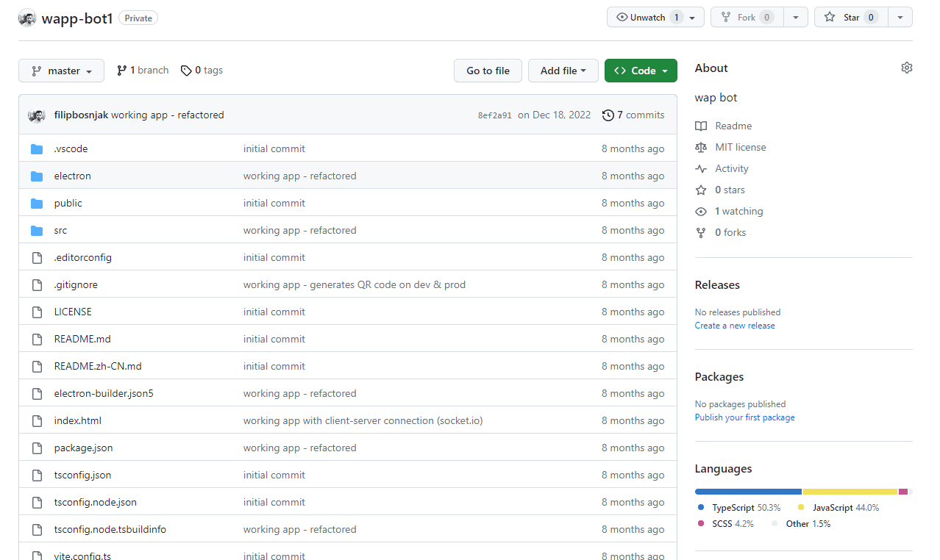Click the .gitignore file icon
This screenshot has width=940, height=560.
click(x=37, y=284)
